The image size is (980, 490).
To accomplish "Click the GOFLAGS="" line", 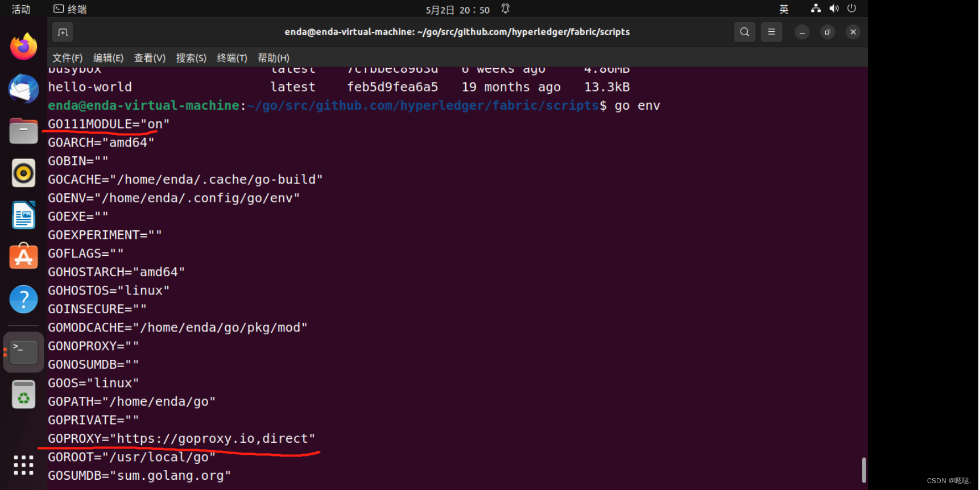I will click(x=86, y=254).
